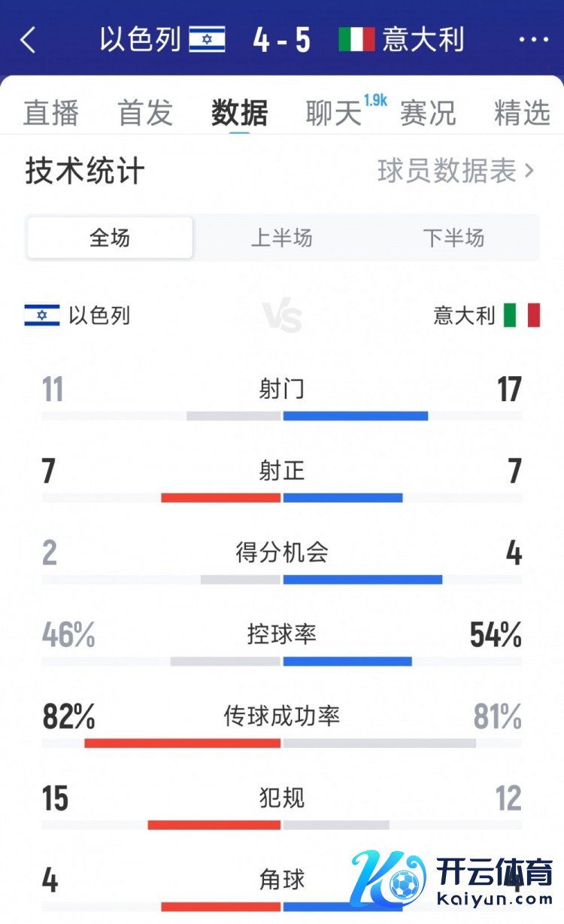Image resolution: width=564 pixels, height=924 pixels.
Task: Open the 直播 tab
Action: click(x=51, y=113)
